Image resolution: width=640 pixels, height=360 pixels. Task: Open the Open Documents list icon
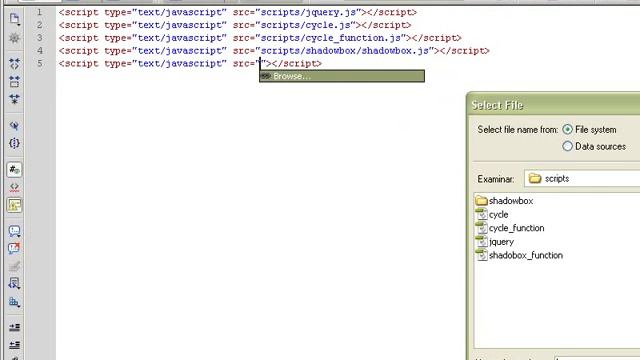tap(14, 19)
